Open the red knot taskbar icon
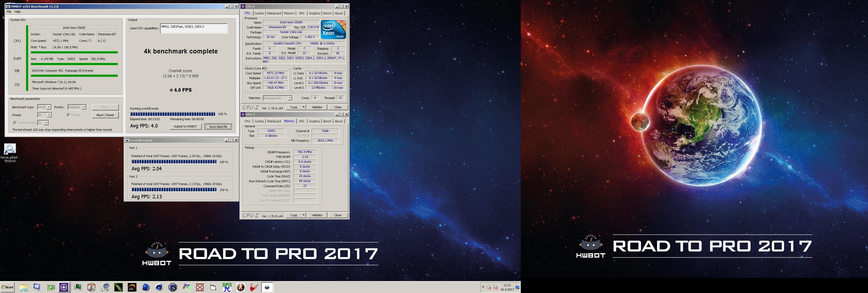 [200, 287]
